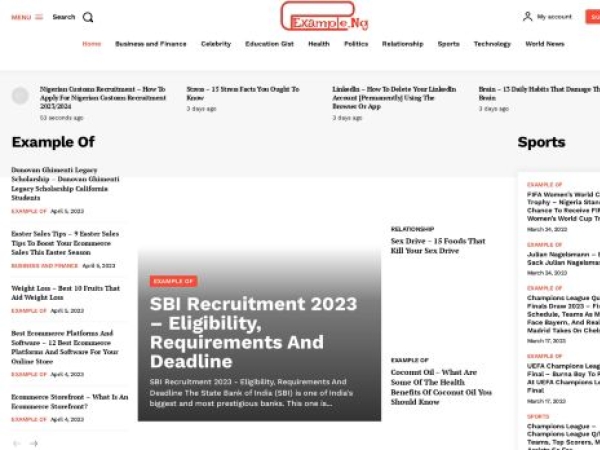Image resolution: width=600 pixels, height=450 pixels.
Task: Click red EXAMPLE OF tag on featured post
Action: [x=173, y=281]
